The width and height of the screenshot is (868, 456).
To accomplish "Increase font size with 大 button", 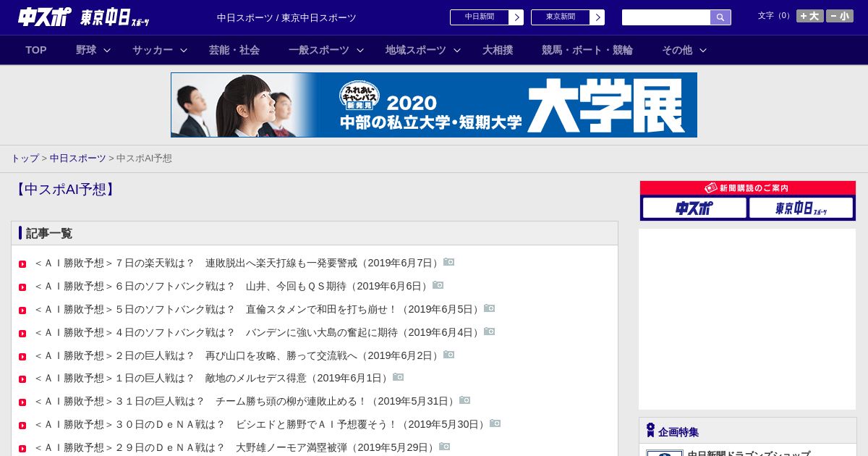I will [x=810, y=16].
